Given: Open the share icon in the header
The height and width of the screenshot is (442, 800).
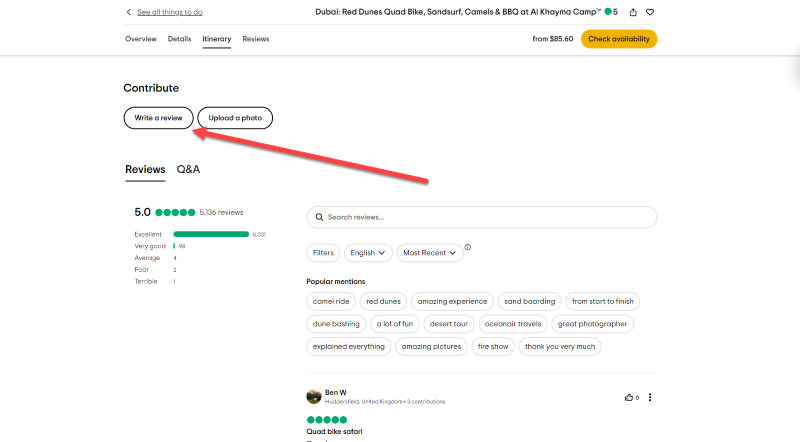Looking at the screenshot, I should (x=633, y=12).
